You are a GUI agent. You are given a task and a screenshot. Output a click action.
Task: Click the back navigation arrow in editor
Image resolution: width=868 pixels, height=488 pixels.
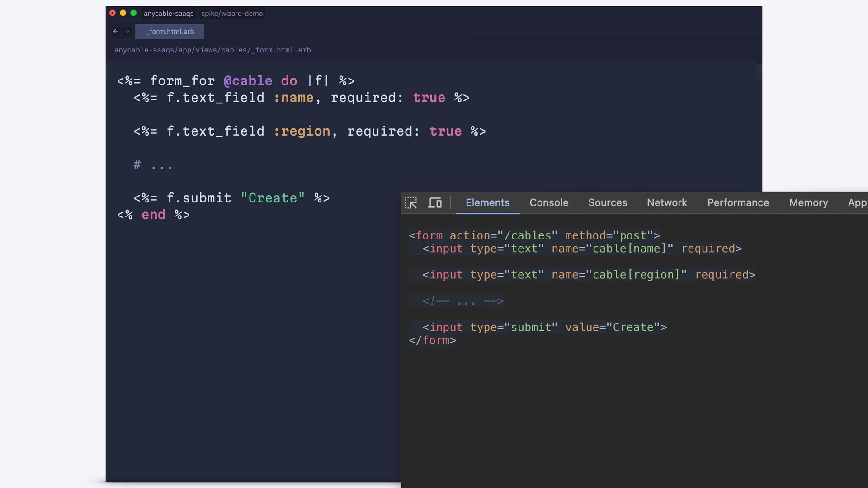click(x=116, y=31)
